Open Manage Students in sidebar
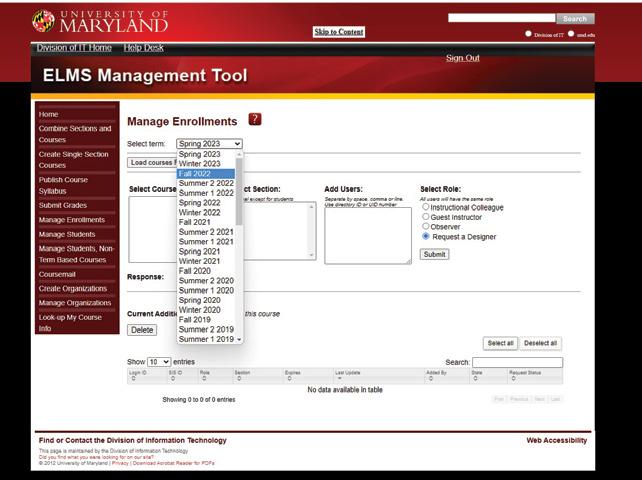Screen dimensions: 642x480 coord(67,234)
